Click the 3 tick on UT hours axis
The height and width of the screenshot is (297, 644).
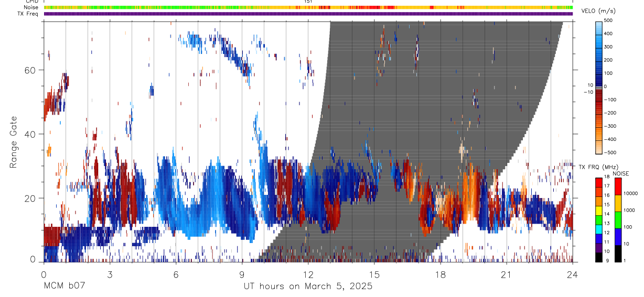(x=110, y=274)
